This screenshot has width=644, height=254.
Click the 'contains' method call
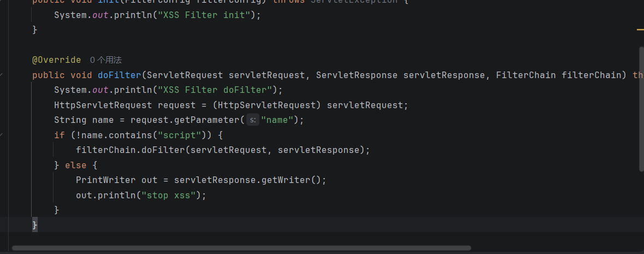130,135
